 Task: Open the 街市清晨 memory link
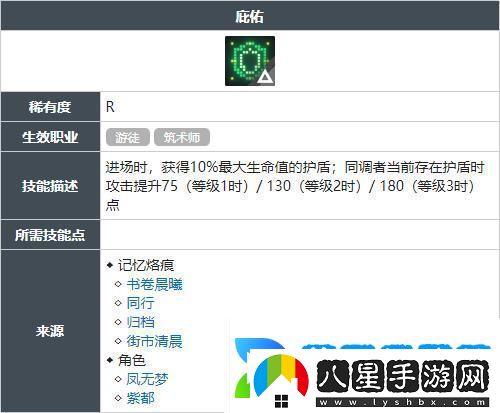154,341
